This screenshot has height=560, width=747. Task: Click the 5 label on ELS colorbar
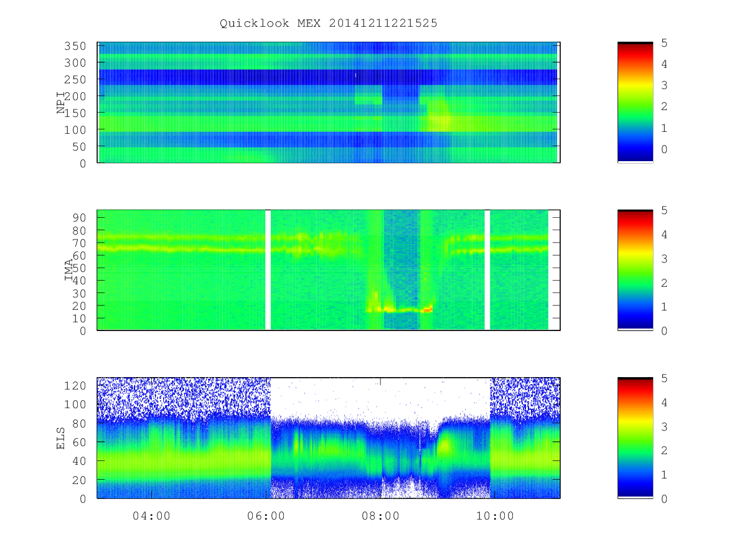pyautogui.click(x=665, y=378)
